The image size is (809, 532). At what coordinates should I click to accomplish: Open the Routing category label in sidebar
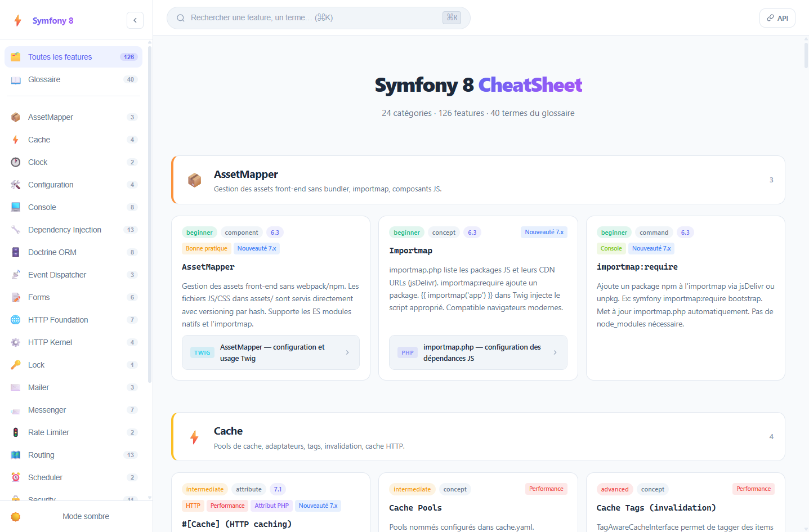coord(41,455)
